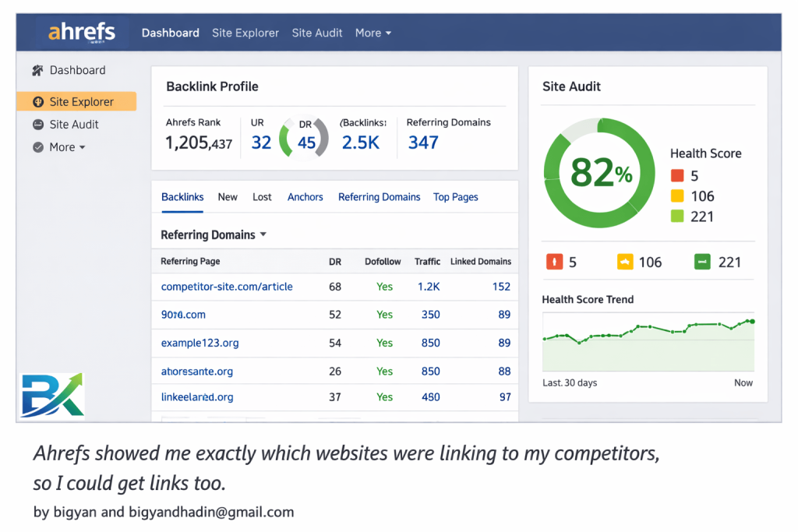Open Dashboard in the top navigation

[x=171, y=33]
